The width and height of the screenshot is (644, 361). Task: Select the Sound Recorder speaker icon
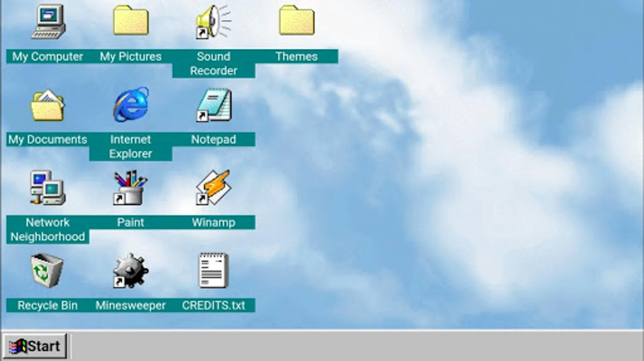214,22
